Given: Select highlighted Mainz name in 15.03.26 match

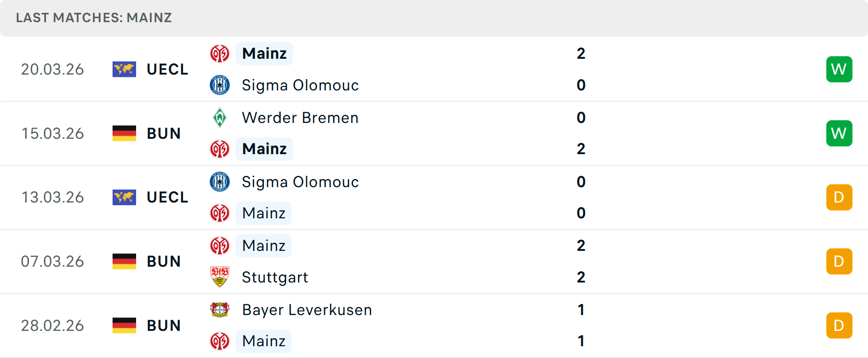Looking at the screenshot, I should coord(264,149).
